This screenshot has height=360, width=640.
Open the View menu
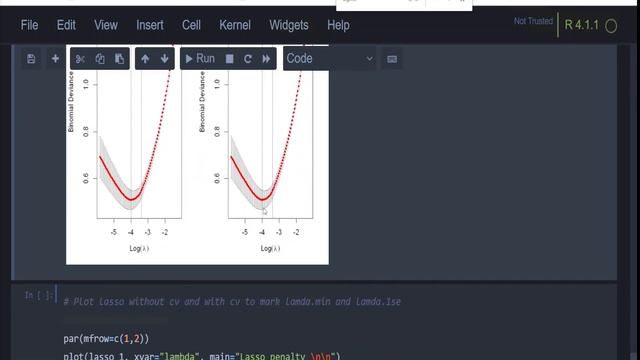[106, 25]
